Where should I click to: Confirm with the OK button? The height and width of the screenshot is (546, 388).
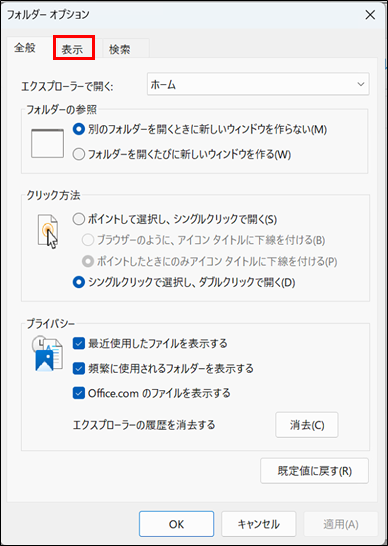point(176,524)
